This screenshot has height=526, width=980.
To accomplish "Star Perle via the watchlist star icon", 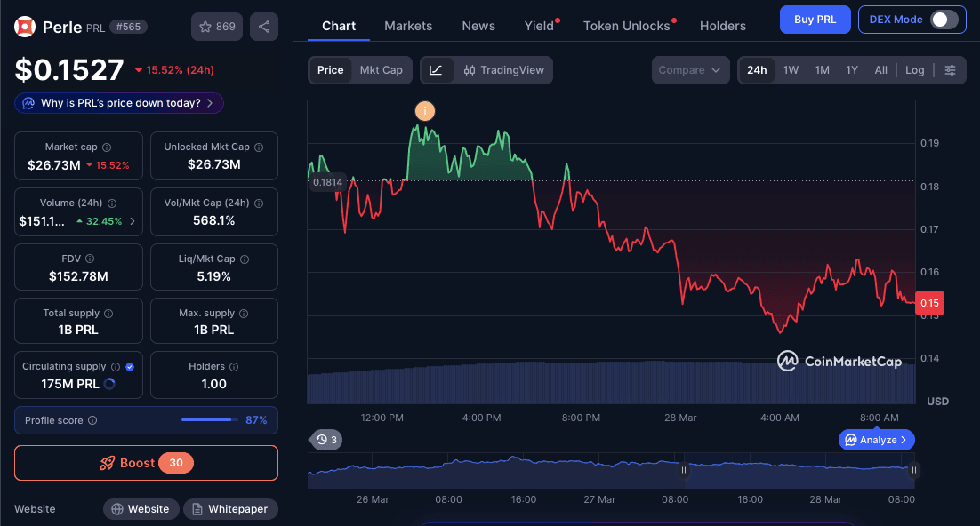I will (205, 27).
